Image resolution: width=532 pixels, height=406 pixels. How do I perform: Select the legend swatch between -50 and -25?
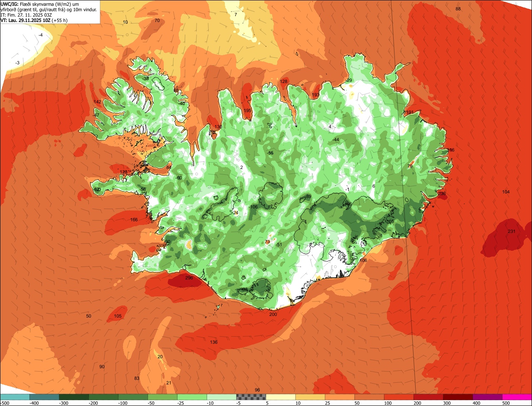point(163,397)
